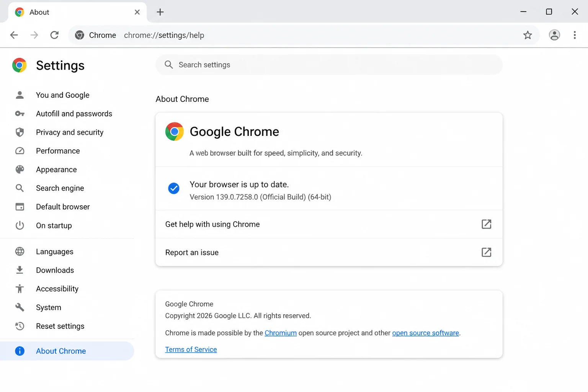Click the key icon for Autofill and passwords
This screenshot has width=588, height=392.
pos(20,114)
